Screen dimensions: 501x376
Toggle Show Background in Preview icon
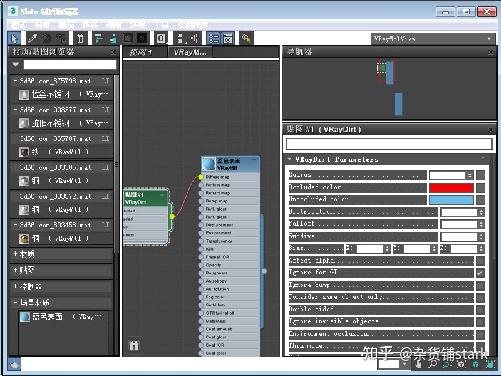[x=142, y=38]
